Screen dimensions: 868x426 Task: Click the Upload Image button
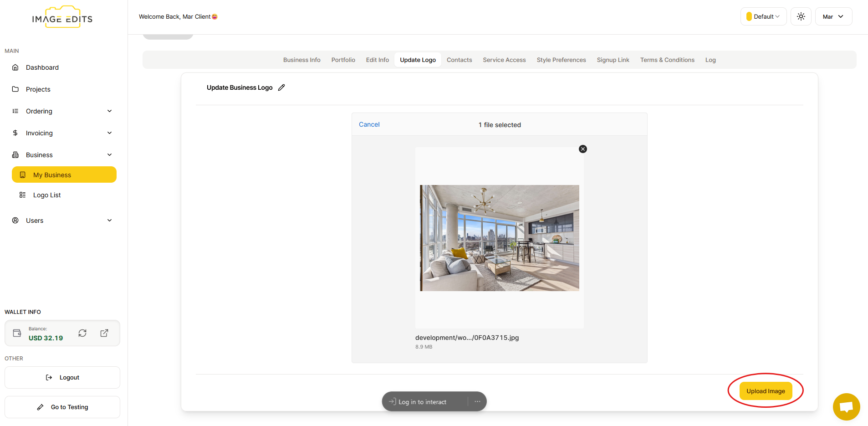coord(766,391)
